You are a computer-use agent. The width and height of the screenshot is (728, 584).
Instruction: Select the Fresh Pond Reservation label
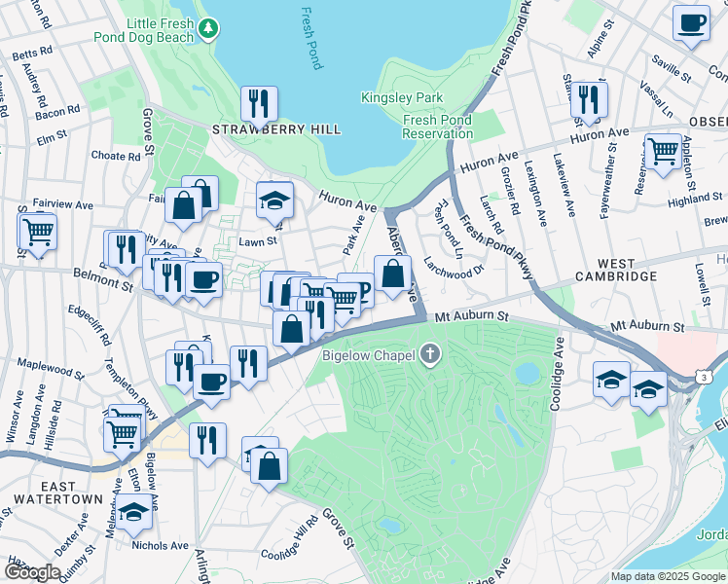click(x=437, y=127)
